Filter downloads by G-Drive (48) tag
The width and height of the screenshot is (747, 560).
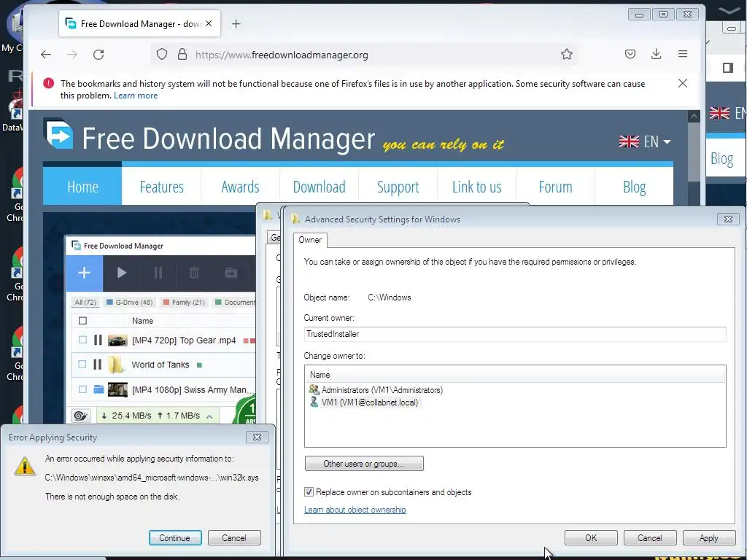click(x=129, y=303)
